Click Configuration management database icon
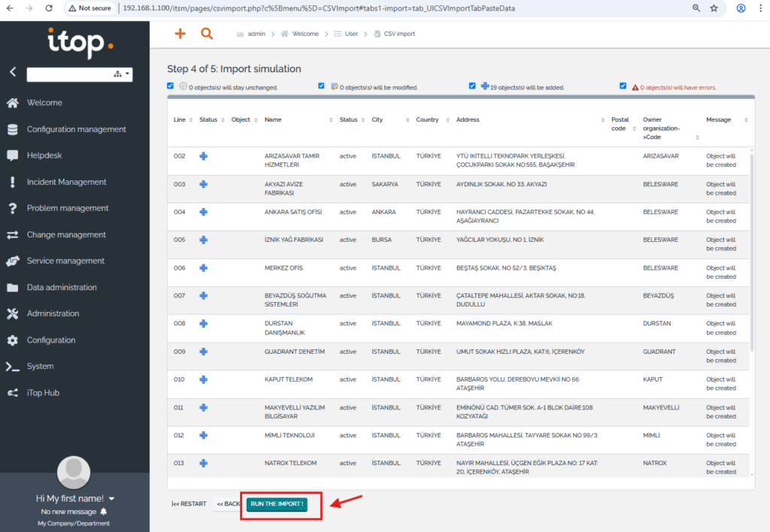The width and height of the screenshot is (770, 532). [x=13, y=129]
